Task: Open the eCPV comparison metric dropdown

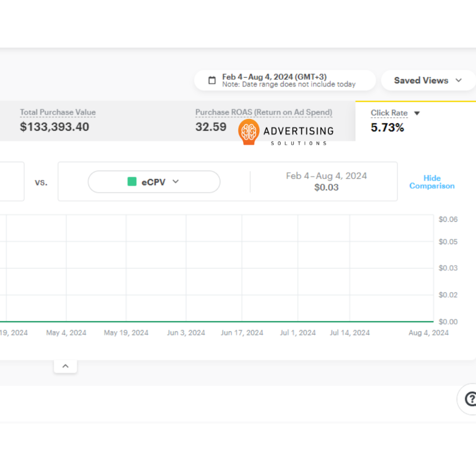Action: click(154, 182)
